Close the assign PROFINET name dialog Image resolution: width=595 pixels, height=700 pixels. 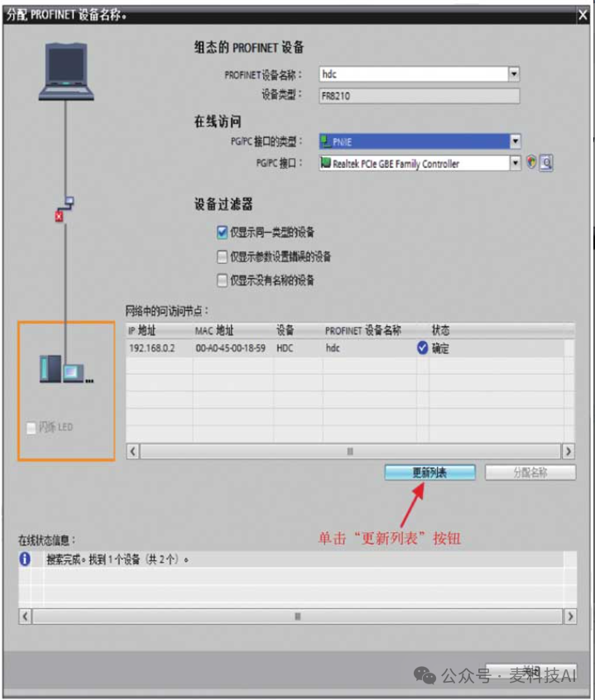(583, 15)
